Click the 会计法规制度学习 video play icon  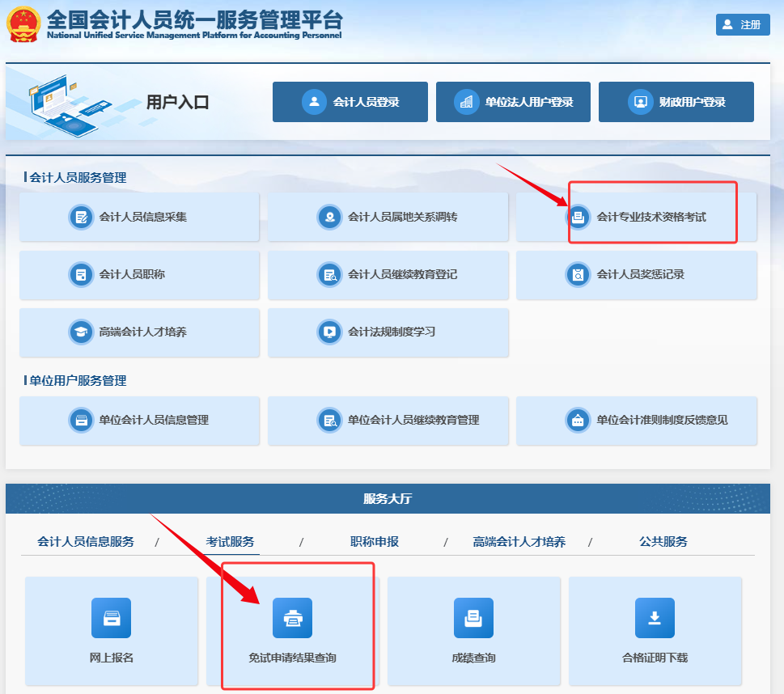click(329, 332)
